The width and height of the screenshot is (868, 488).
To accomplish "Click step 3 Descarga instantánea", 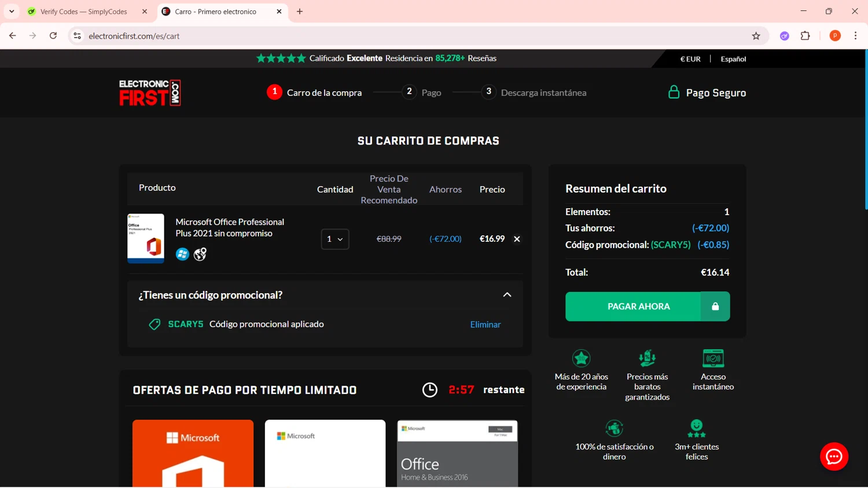I will tap(534, 93).
